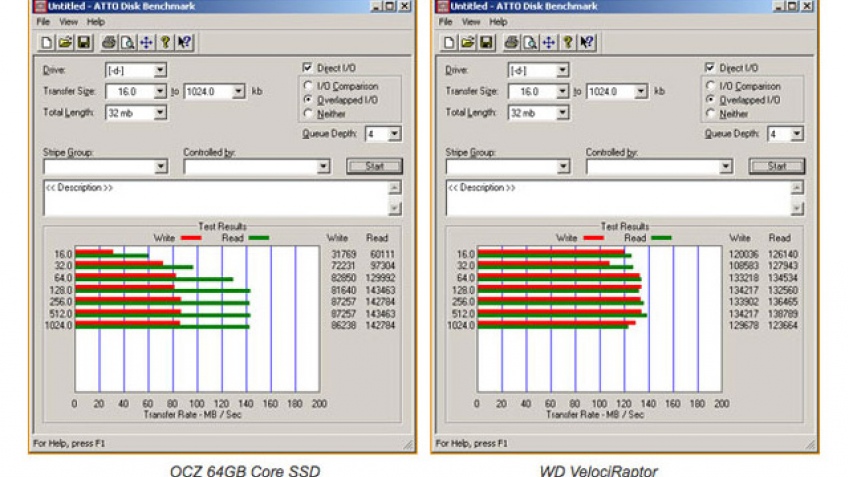Open Controlled by dropdown in right window

pyautogui.click(x=725, y=166)
